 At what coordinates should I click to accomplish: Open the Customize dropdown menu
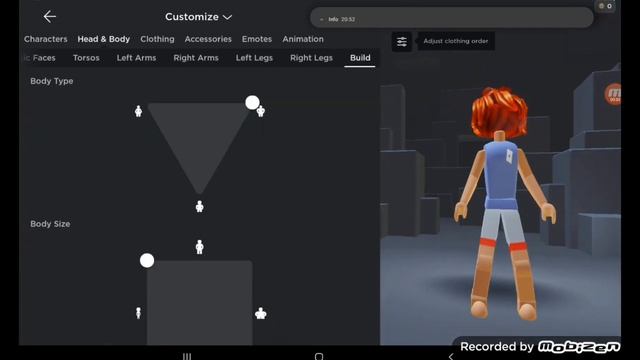click(x=198, y=17)
